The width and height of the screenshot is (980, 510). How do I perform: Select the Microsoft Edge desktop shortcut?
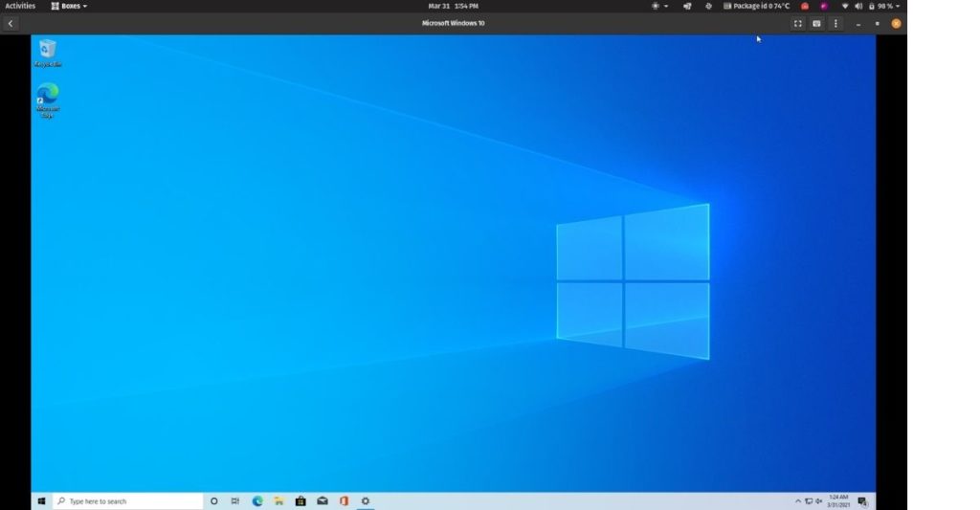(48, 100)
